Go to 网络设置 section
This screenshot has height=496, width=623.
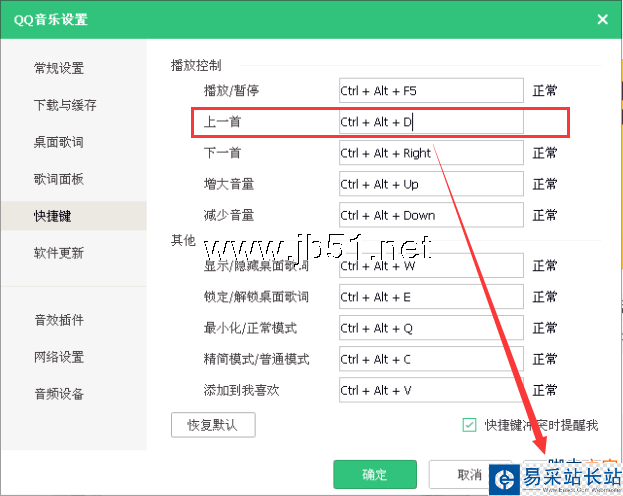click(59, 356)
